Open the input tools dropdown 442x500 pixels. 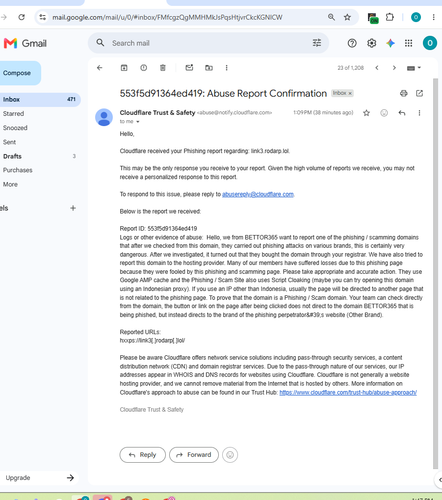414,68
